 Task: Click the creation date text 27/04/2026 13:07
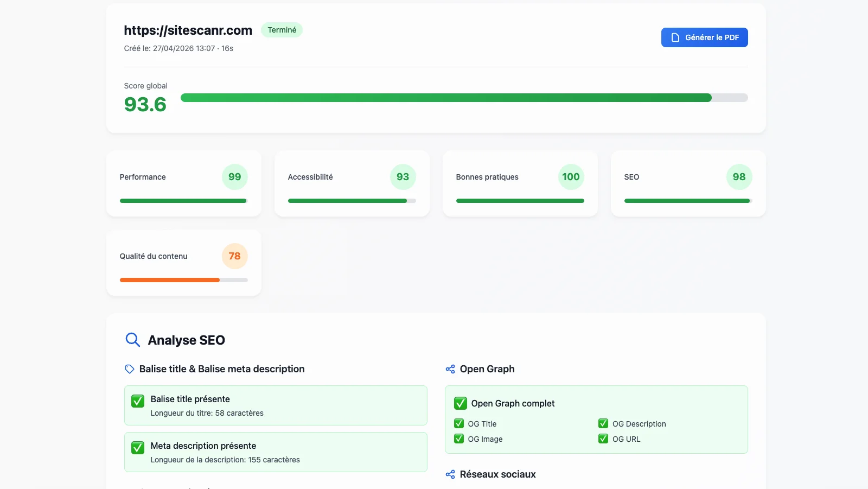[184, 48]
